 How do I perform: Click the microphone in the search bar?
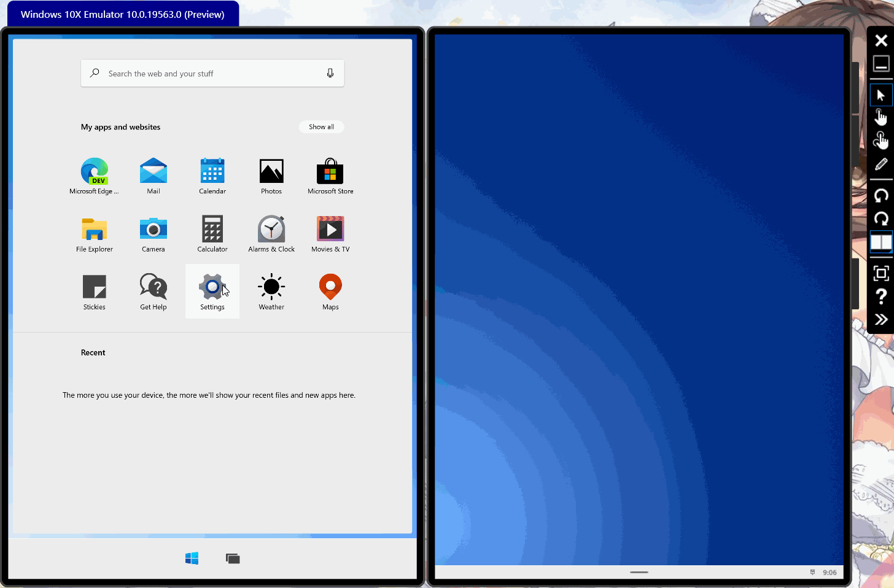click(330, 72)
